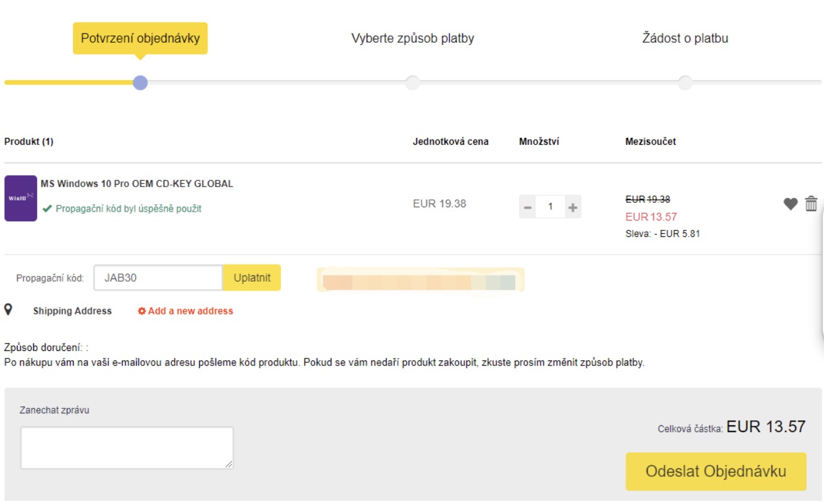
Task: Click the quantity number field
Action: (x=550, y=207)
